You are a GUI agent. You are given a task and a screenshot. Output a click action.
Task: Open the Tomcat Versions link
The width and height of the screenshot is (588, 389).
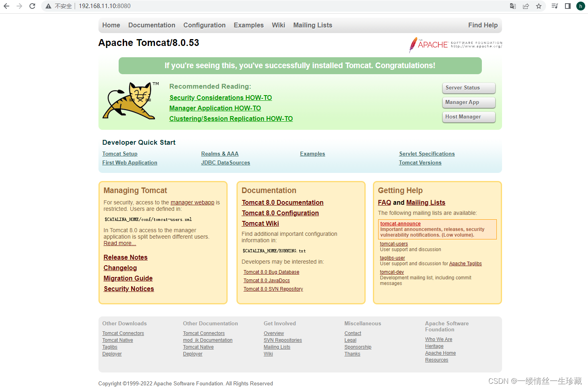point(420,162)
